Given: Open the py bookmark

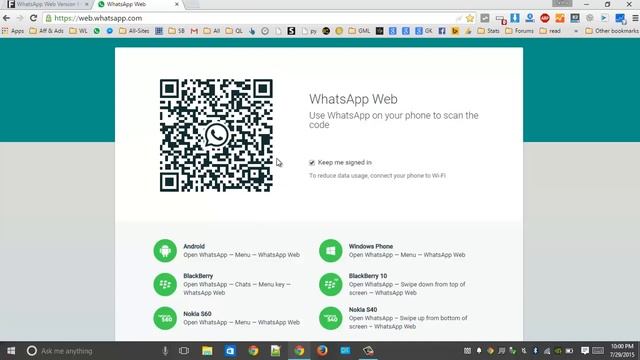Looking at the screenshot, I should click(309, 31).
